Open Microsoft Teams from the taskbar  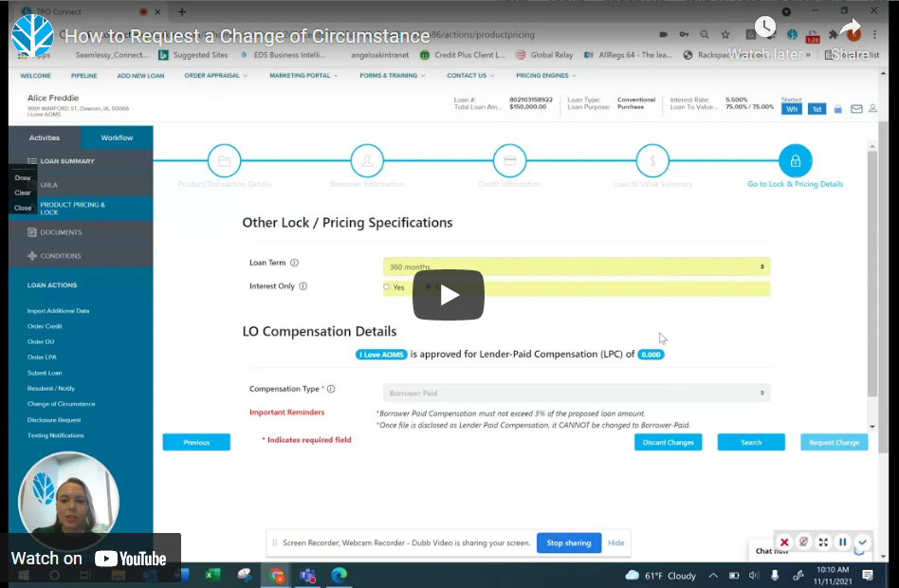click(307, 575)
